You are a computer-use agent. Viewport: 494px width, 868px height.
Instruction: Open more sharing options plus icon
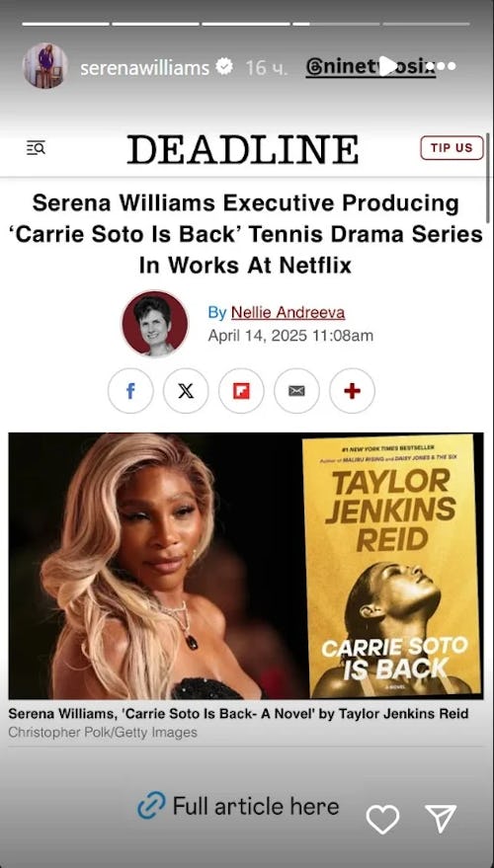pyautogui.click(x=353, y=391)
